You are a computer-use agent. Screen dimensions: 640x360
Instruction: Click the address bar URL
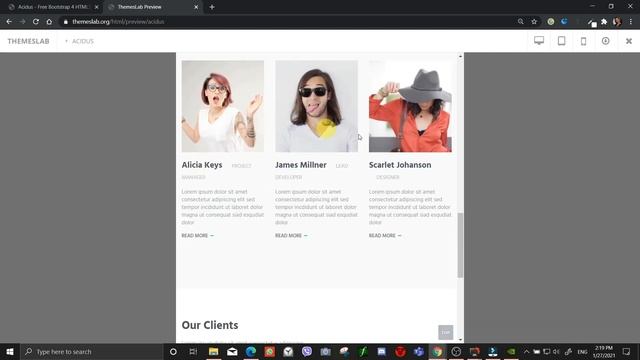tap(118, 22)
